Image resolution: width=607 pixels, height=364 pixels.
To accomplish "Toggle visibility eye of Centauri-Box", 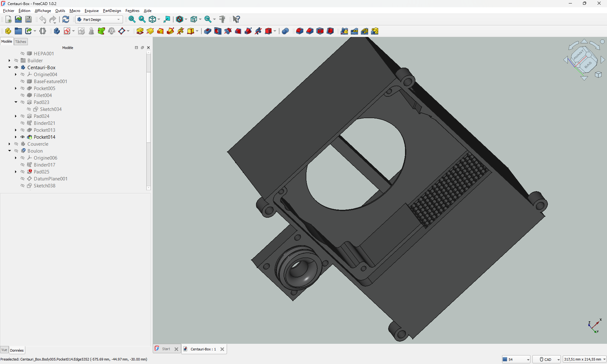I will (16, 68).
